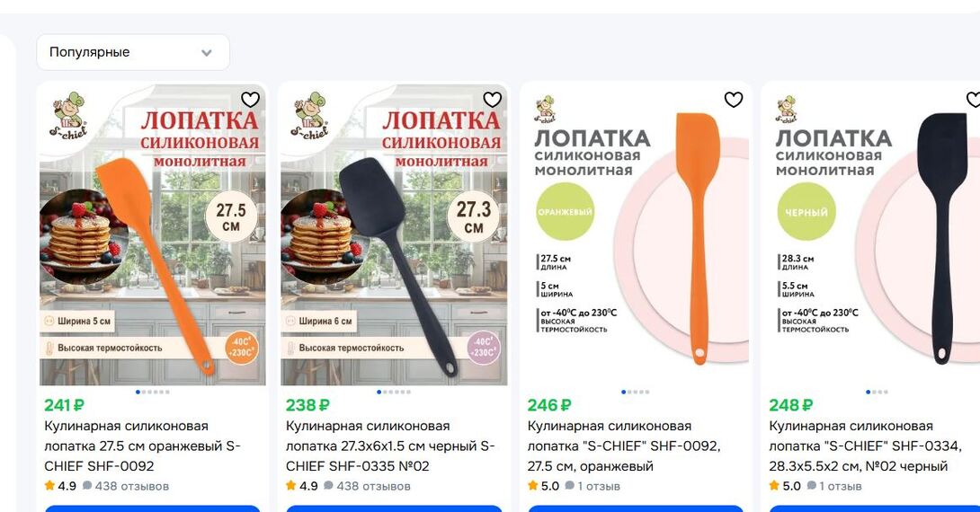The width and height of the screenshot is (980, 512).
Task: Favorite the black 27.3 cm spatula
Action: [493, 100]
